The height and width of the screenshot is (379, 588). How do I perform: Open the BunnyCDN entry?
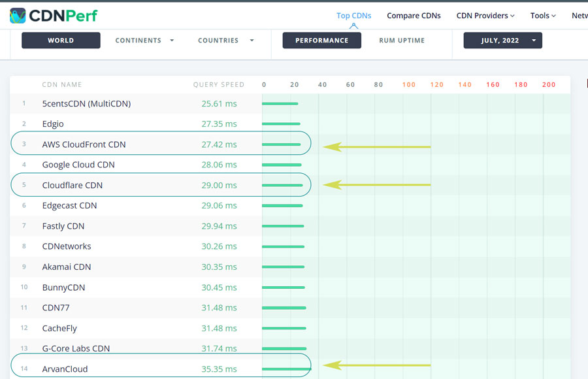[64, 288]
